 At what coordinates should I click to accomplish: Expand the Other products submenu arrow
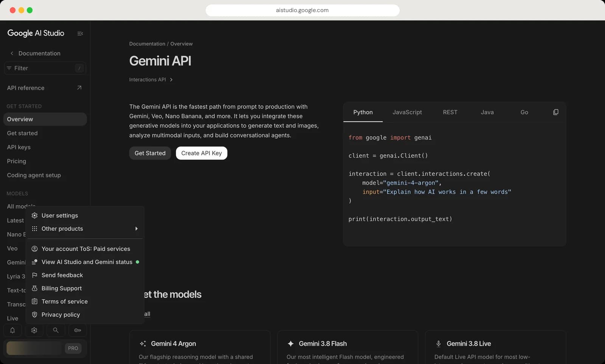coord(137,229)
